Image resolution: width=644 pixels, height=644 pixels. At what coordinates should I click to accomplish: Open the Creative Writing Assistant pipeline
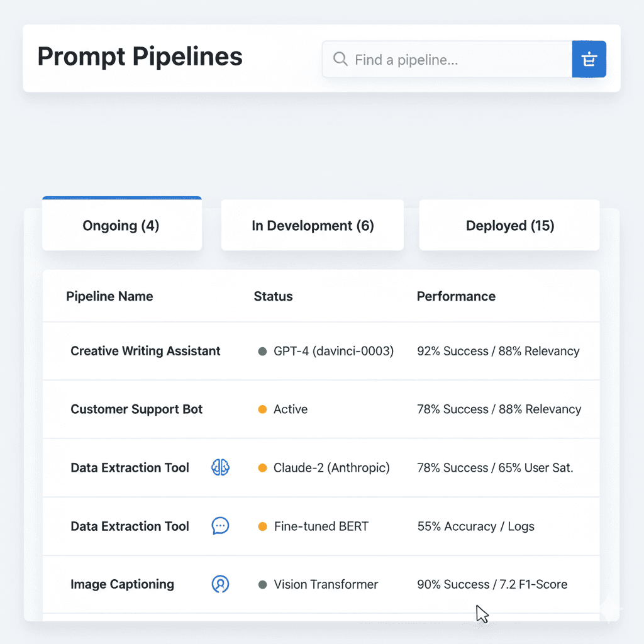(145, 351)
